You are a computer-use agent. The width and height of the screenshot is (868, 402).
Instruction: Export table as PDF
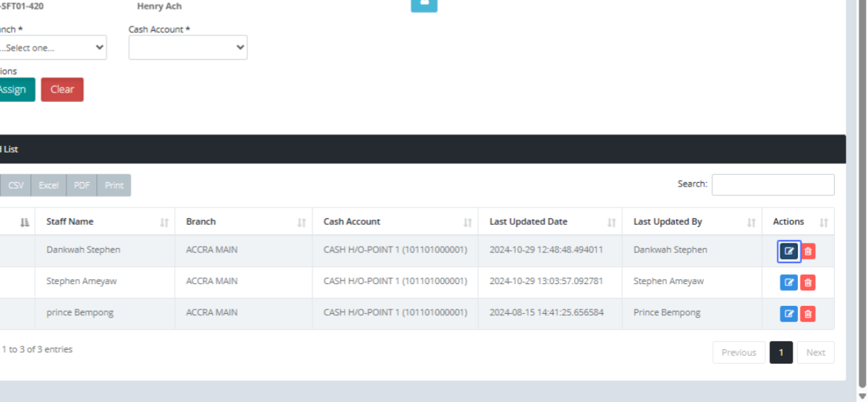82,186
